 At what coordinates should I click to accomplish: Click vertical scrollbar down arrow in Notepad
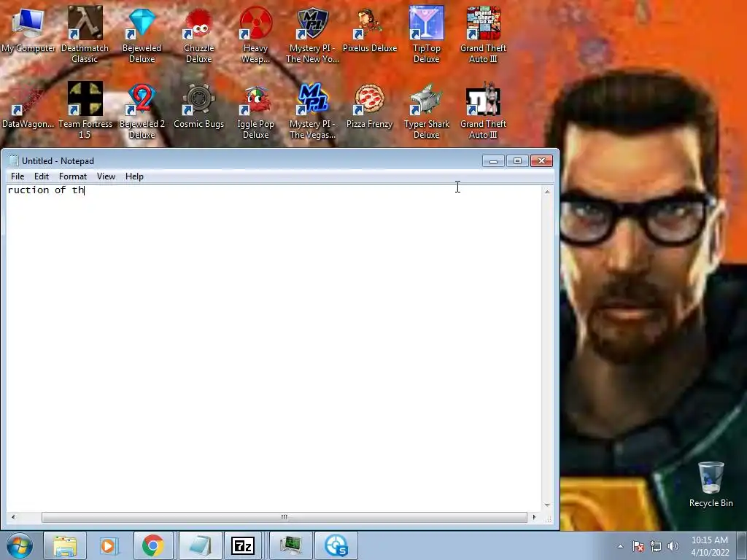click(547, 505)
